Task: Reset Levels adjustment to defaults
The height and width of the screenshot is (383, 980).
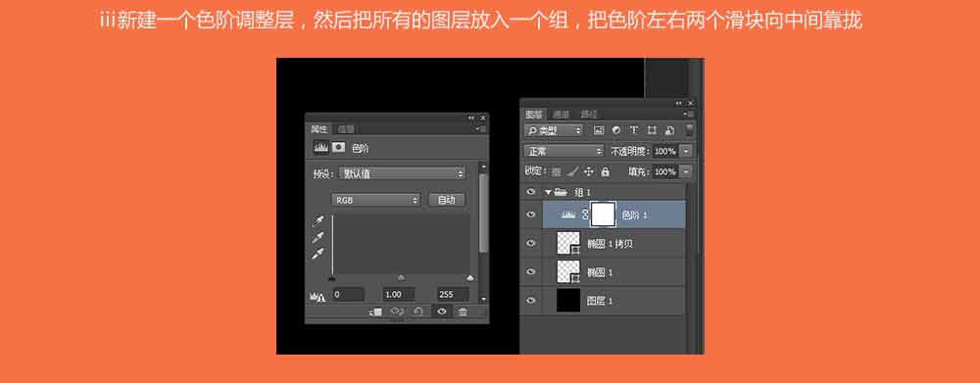Action: click(x=418, y=311)
